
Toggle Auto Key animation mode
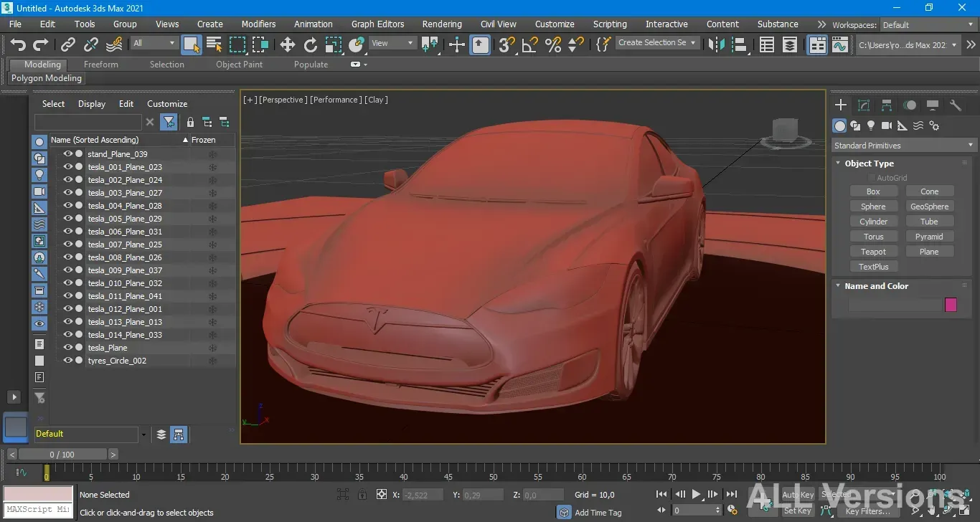tap(798, 495)
